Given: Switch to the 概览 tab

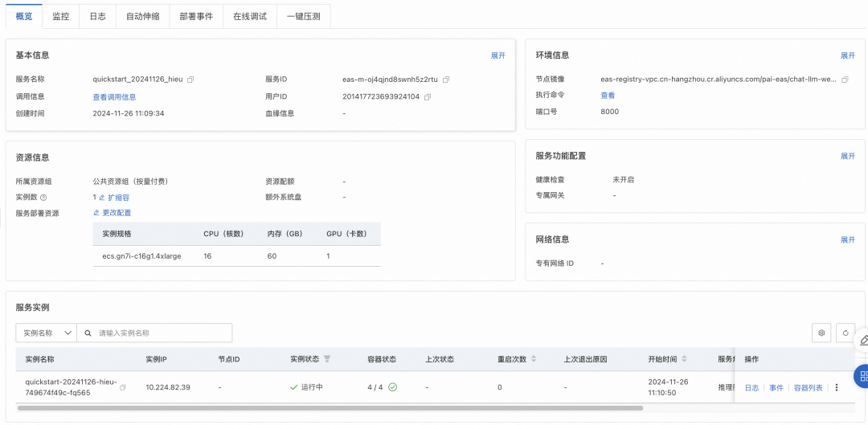Looking at the screenshot, I should 24,16.
